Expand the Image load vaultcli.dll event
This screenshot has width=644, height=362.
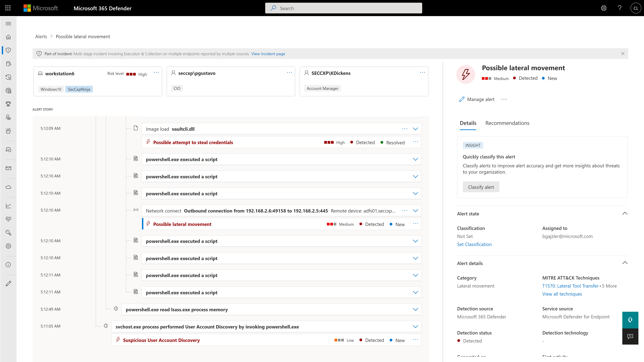[415, 129]
